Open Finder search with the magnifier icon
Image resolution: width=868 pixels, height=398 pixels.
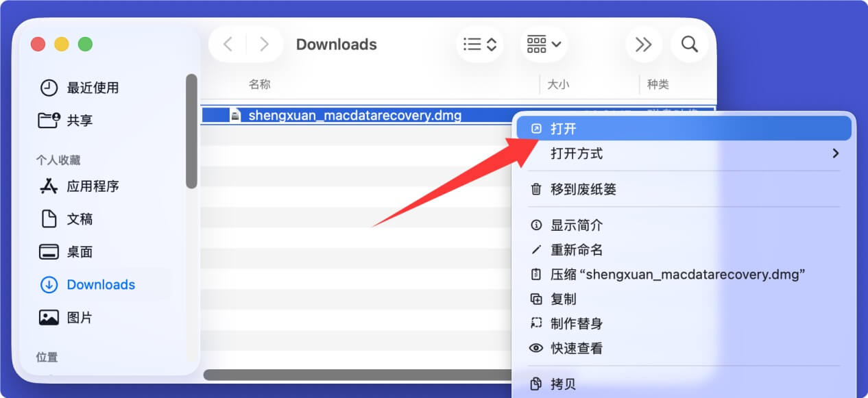[689, 44]
